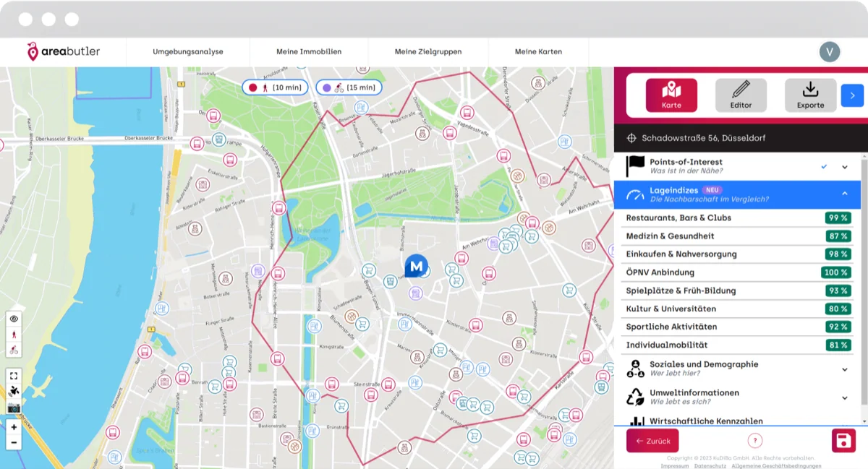Image resolution: width=868 pixels, height=469 pixels.
Task: Click address Schadowstraße 56, Düsseldorf
Action: pyautogui.click(x=703, y=137)
